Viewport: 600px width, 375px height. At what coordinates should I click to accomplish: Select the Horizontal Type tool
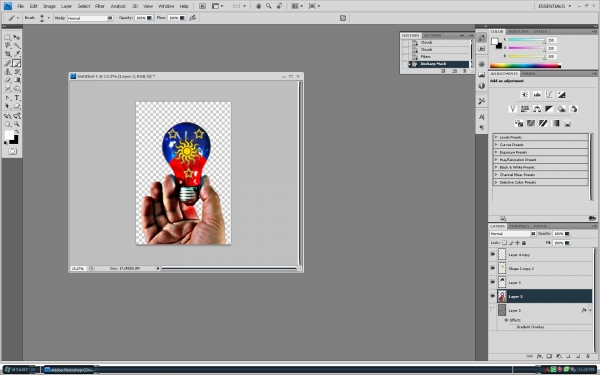point(16,98)
